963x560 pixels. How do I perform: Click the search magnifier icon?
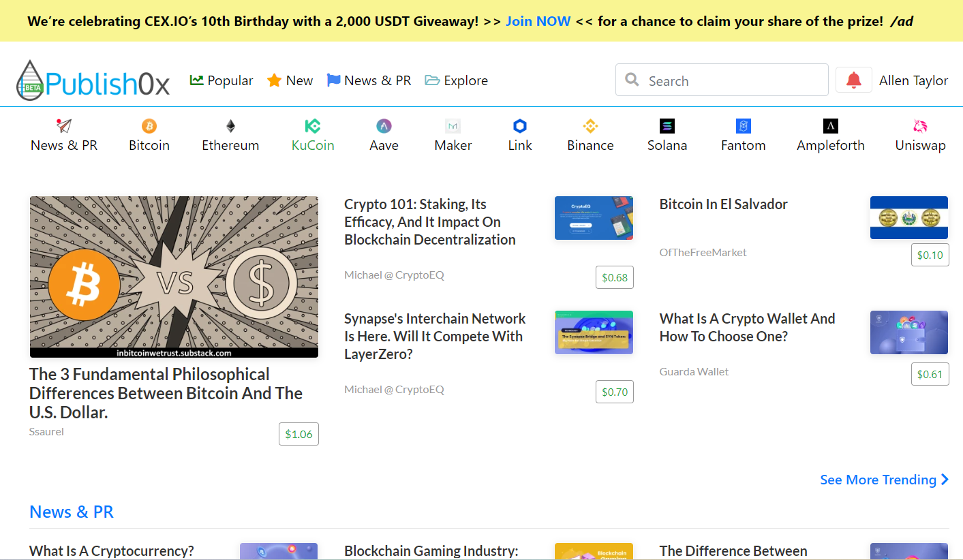coord(632,80)
